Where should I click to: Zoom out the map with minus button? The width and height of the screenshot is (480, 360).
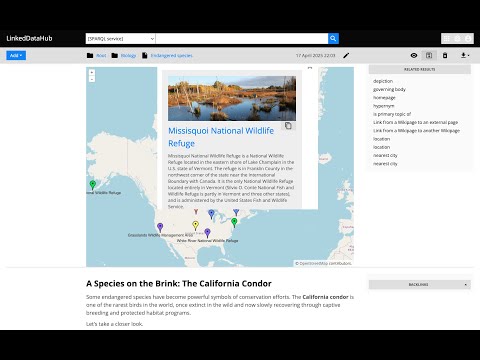tap(92, 79)
